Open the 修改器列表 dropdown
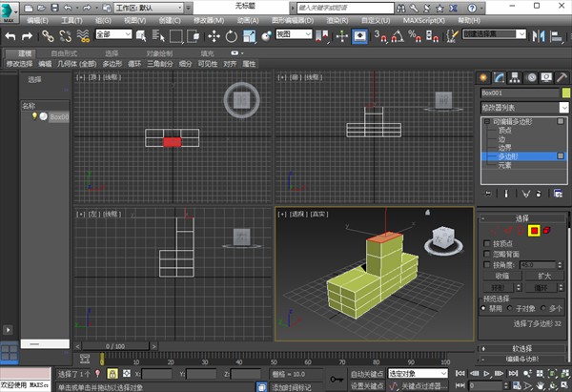 tap(523, 109)
